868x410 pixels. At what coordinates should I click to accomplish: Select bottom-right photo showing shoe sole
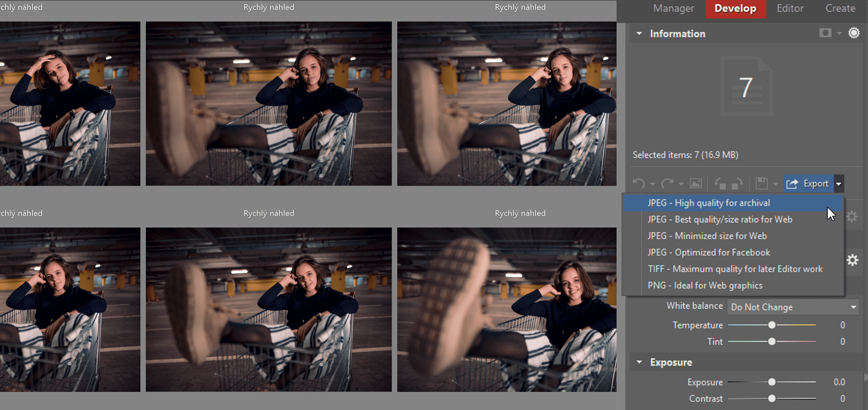point(507,310)
